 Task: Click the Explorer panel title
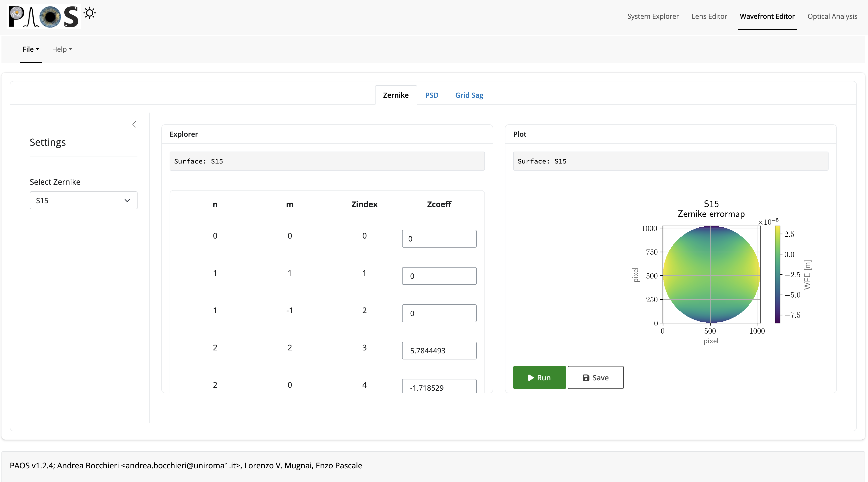coord(184,134)
